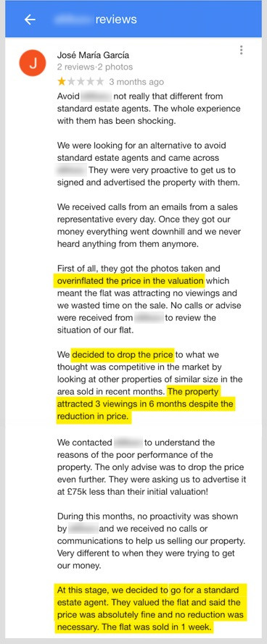The image size is (267, 644).
Task: Click the 'reviews' title in header
Action: coord(116,20)
